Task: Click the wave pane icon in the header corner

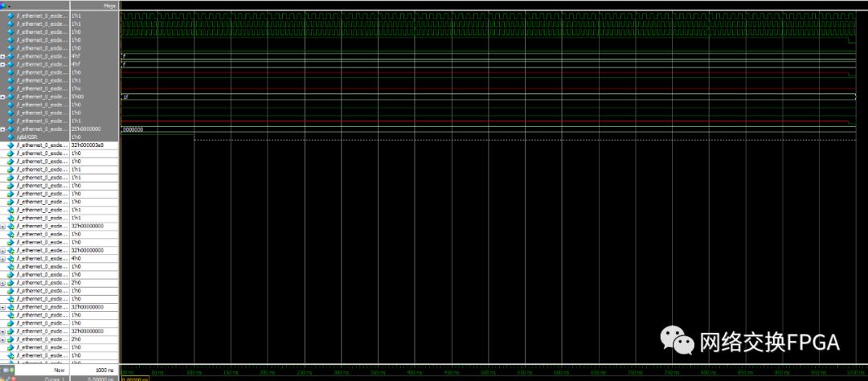Action: 3,5
